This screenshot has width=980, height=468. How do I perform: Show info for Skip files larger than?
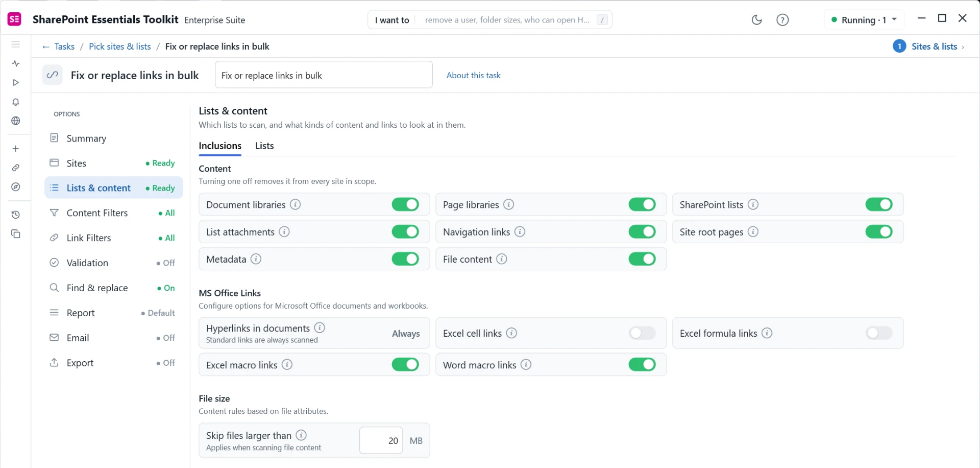coord(301,435)
